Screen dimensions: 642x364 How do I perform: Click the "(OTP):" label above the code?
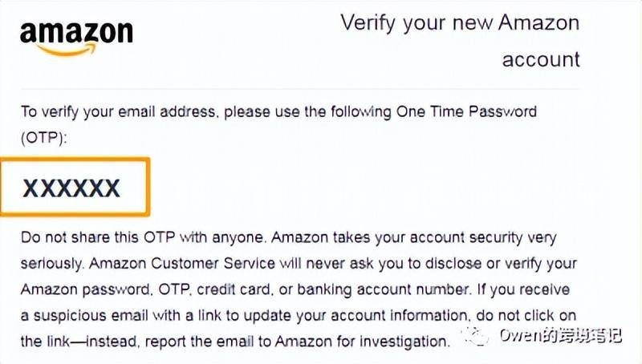coord(45,137)
